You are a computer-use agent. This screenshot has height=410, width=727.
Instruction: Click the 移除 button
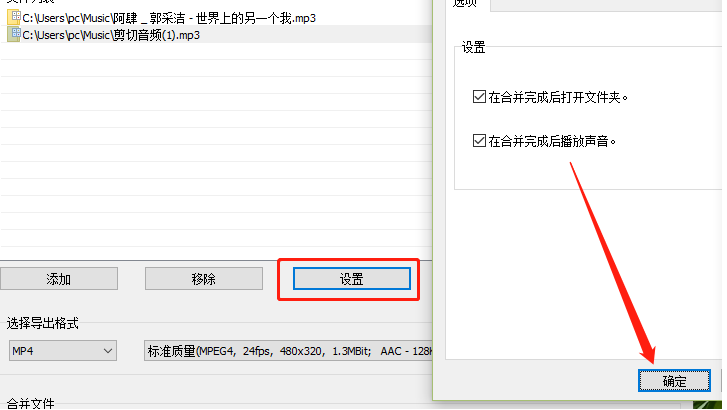pyautogui.click(x=204, y=279)
